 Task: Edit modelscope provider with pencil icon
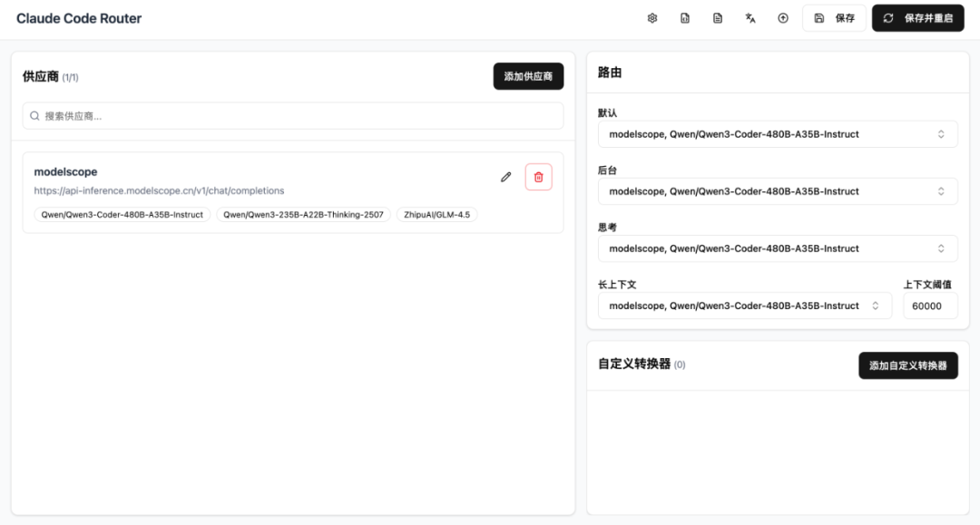coord(506,177)
